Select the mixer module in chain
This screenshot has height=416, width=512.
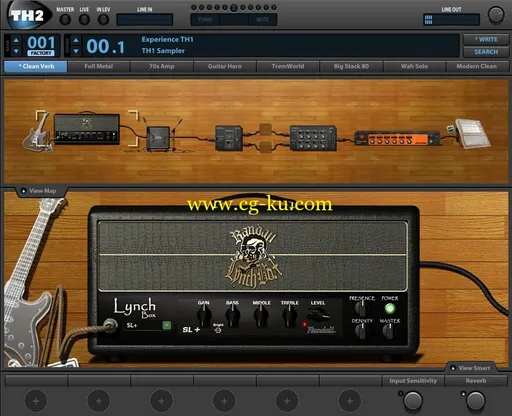tap(313, 138)
